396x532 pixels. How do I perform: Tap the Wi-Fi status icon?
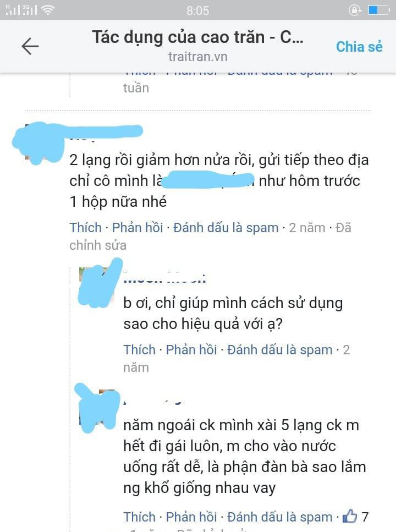[48, 10]
